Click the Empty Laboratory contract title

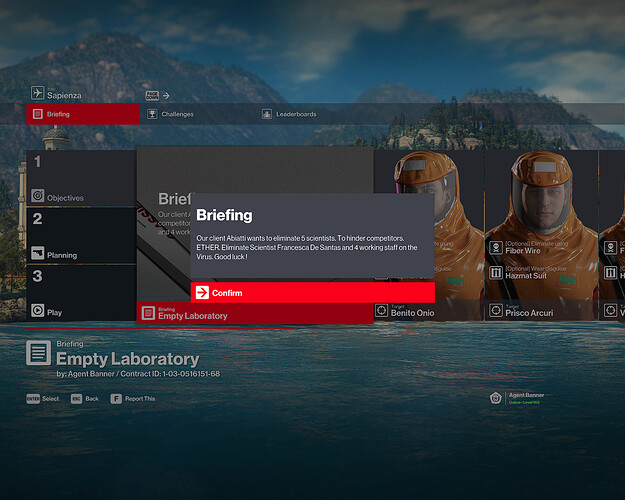pos(128,359)
